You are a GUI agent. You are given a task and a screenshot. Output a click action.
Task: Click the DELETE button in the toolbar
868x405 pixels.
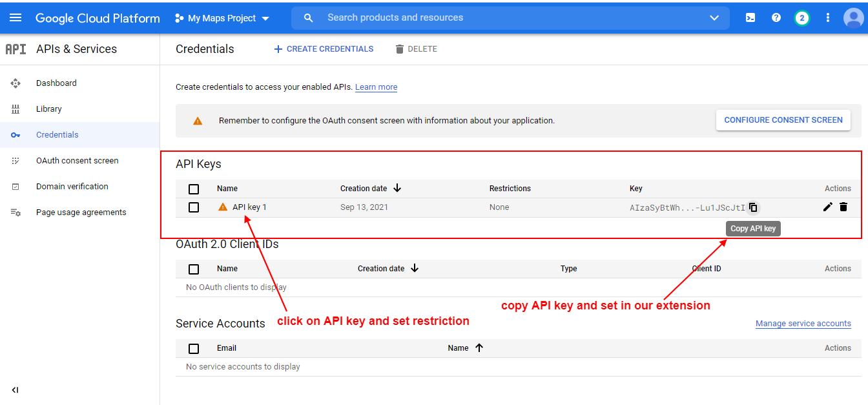[416, 49]
